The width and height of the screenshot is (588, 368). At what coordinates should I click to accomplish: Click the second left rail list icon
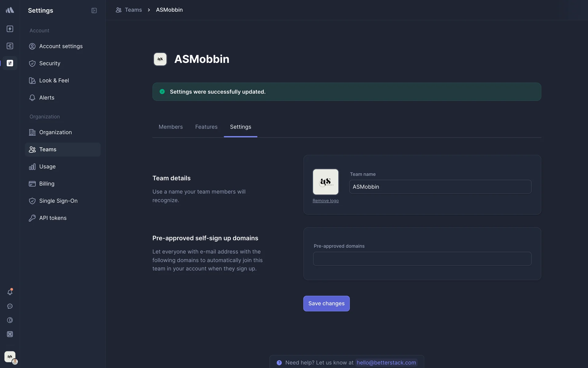click(10, 46)
